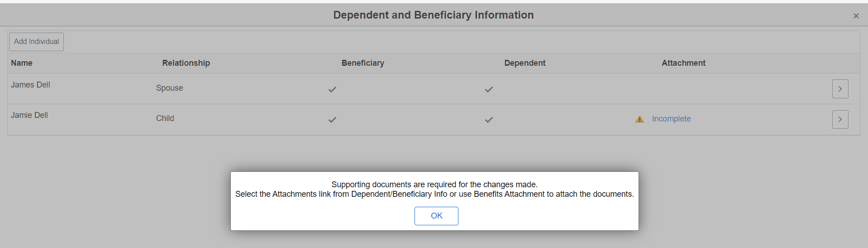Viewport: 868px width, 248px height.
Task: Expand Jamie Dell's details with the chevron
Action: (840, 119)
